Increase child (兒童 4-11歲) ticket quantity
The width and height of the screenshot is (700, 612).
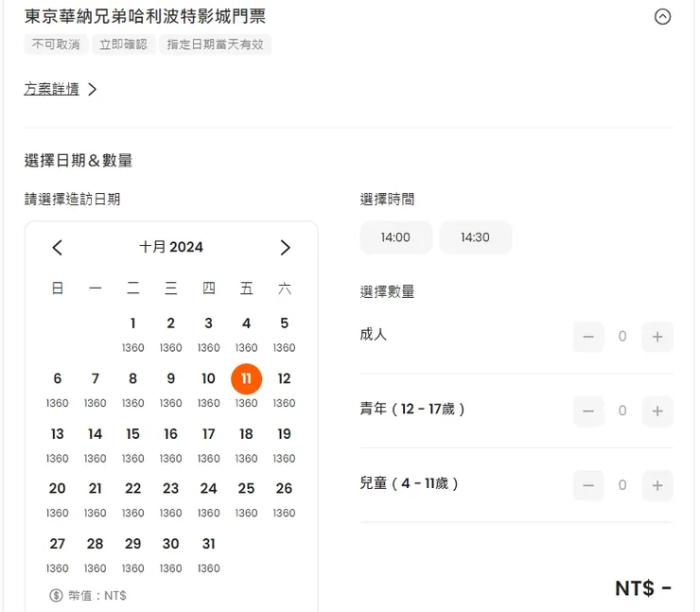pyautogui.click(x=657, y=485)
